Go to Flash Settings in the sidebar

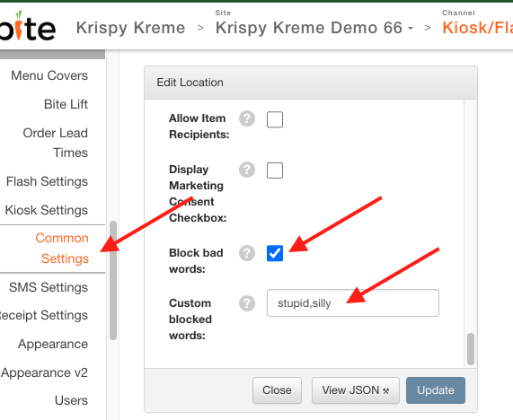coord(47,181)
